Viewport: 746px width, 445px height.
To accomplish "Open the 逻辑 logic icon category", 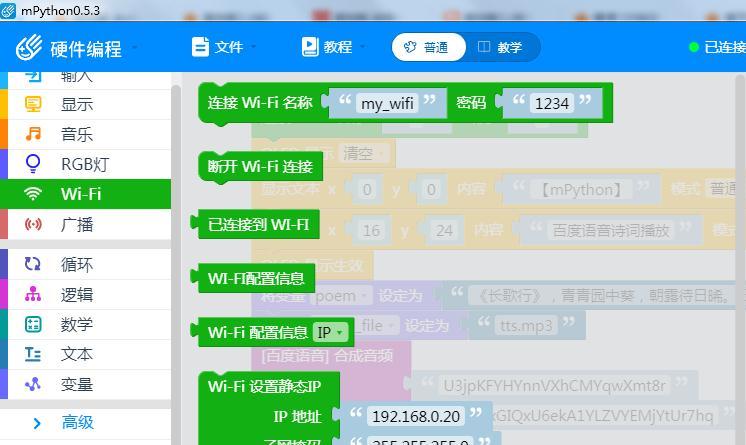I will coord(34,294).
